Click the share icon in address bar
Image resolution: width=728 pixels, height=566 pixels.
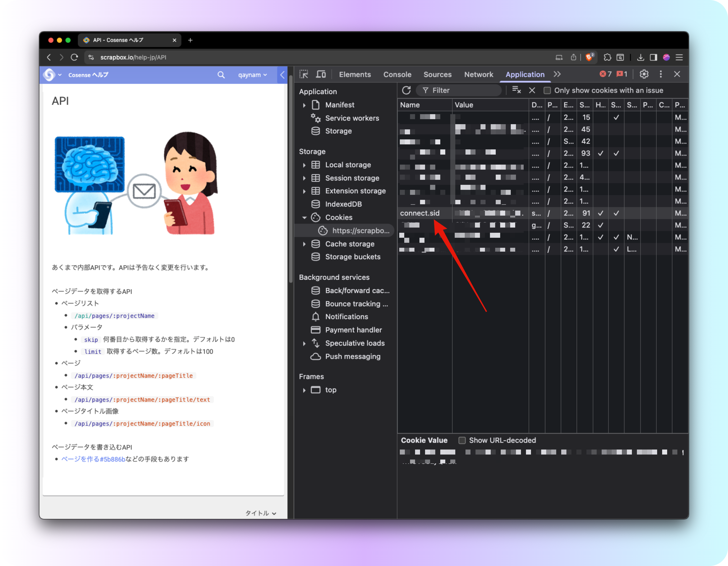(573, 57)
